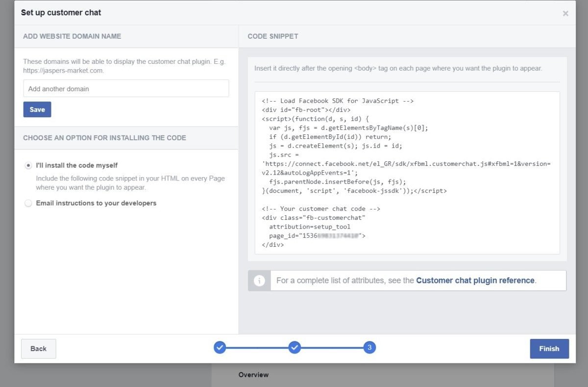The image size is (588, 387).
Task: Click the code snippet text box
Action: 407,173
